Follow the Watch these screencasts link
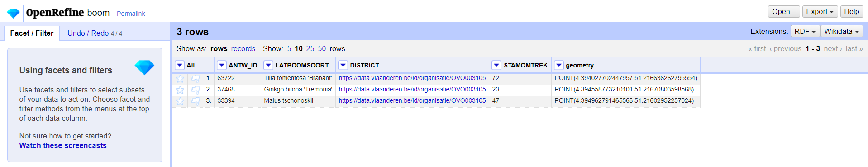The height and width of the screenshot is (167, 868). [x=63, y=145]
